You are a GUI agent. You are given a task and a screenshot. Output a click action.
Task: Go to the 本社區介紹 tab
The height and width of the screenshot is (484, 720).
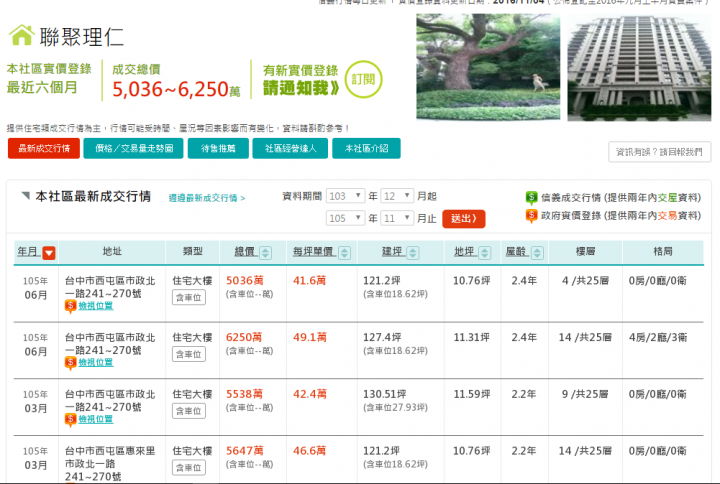(366, 148)
